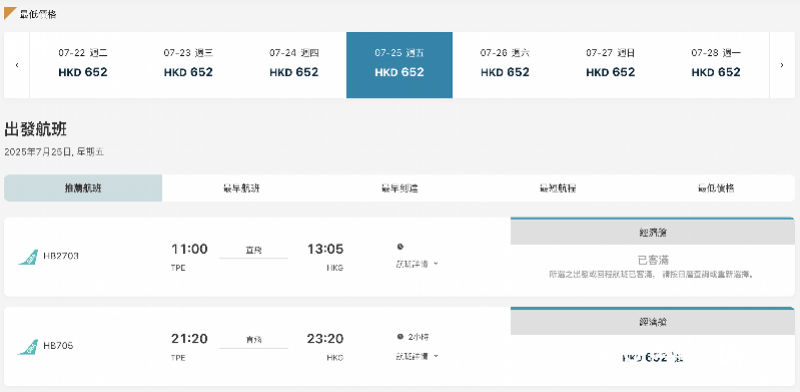
Task: Select the 07-24 Thursday date fare
Action: pos(294,65)
